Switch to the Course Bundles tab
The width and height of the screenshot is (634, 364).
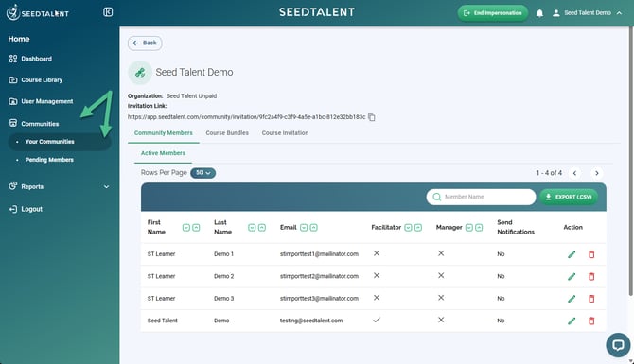pyautogui.click(x=227, y=133)
